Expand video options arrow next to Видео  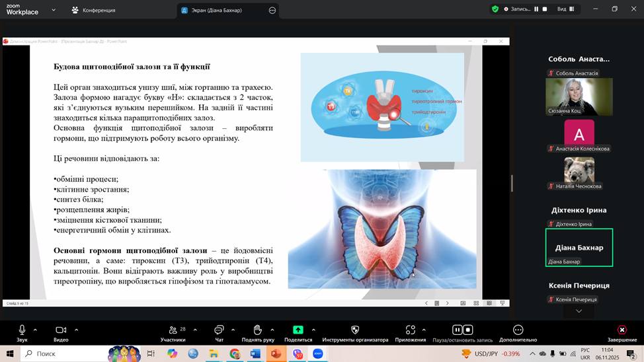pyautogui.click(x=76, y=330)
